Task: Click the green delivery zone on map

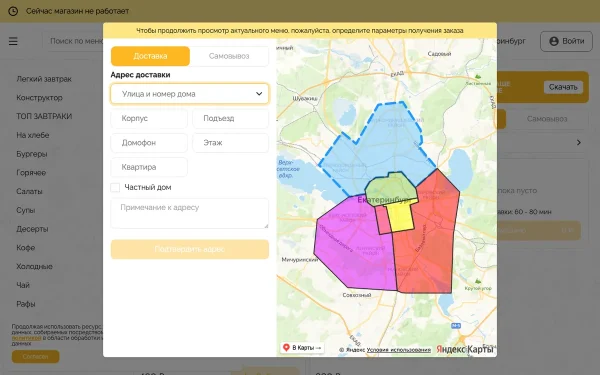Action: point(390,188)
